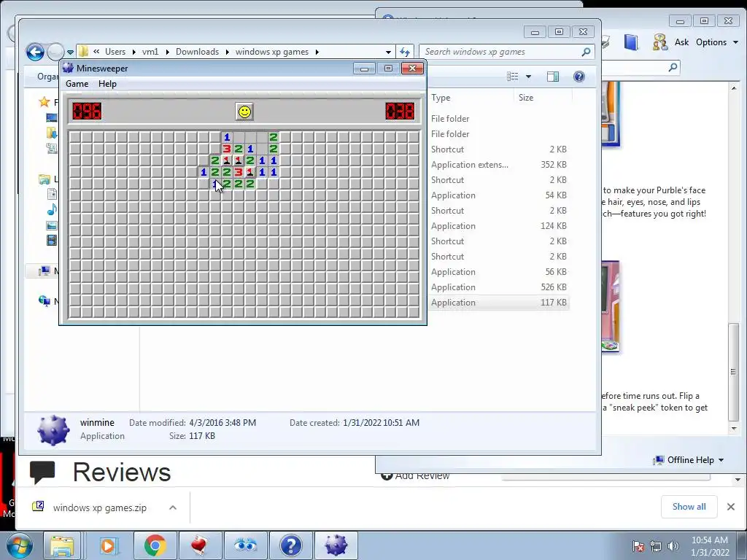Switch to the Hearts game on the taskbar

[200, 545]
